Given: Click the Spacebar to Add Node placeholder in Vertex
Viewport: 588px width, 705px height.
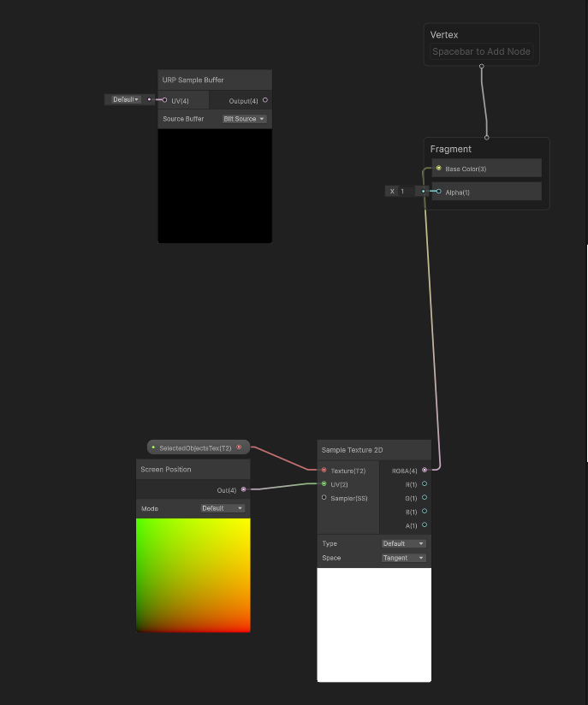Looking at the screenshot, I should click(x=481, y=52).
